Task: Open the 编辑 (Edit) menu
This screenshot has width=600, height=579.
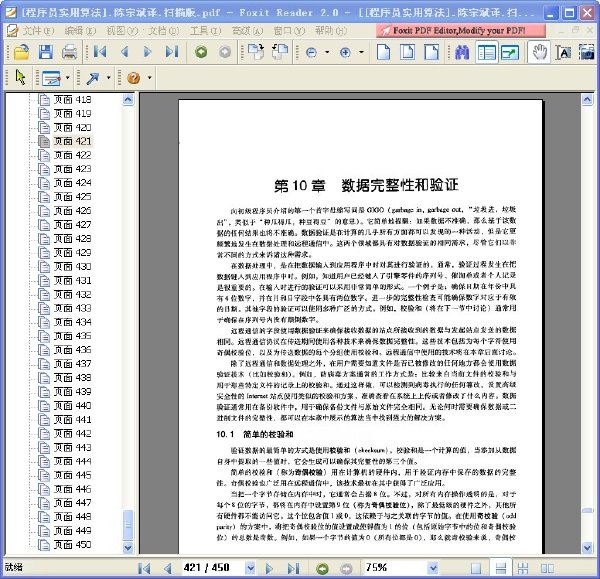Action: pos(80,31)
